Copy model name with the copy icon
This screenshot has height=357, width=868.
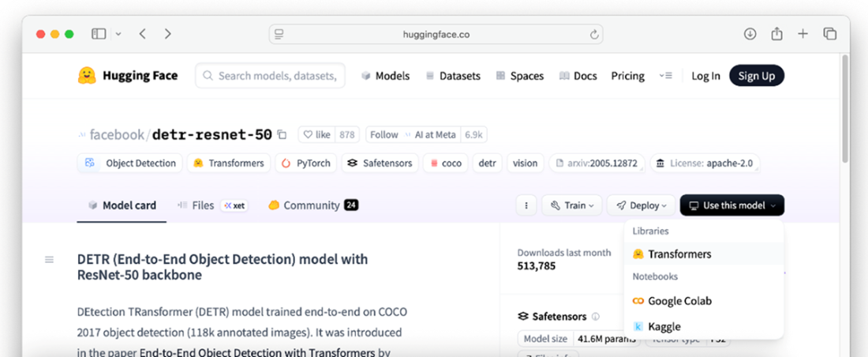[282, 135]
